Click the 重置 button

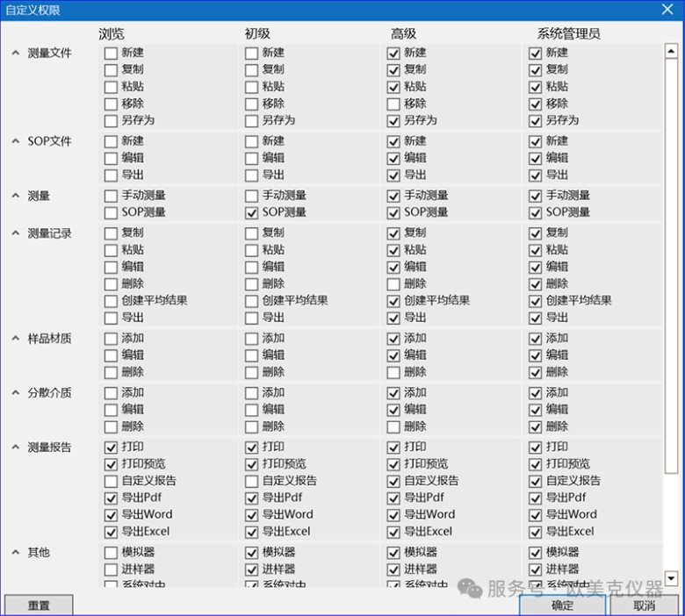pos(39,605)
